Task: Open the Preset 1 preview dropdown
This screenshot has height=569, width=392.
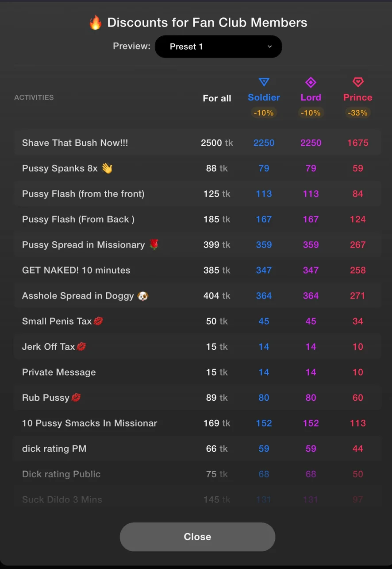Action: [x=218, y=46]
